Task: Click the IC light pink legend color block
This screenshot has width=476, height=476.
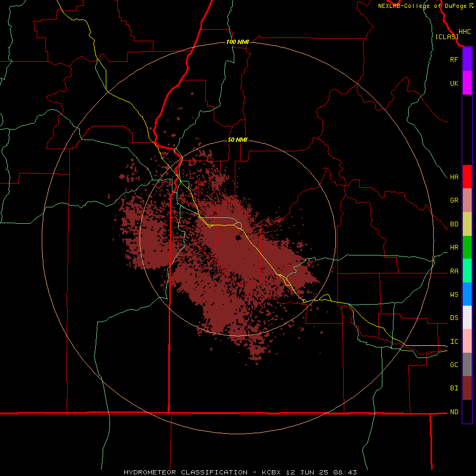Action: coord(467,341)
